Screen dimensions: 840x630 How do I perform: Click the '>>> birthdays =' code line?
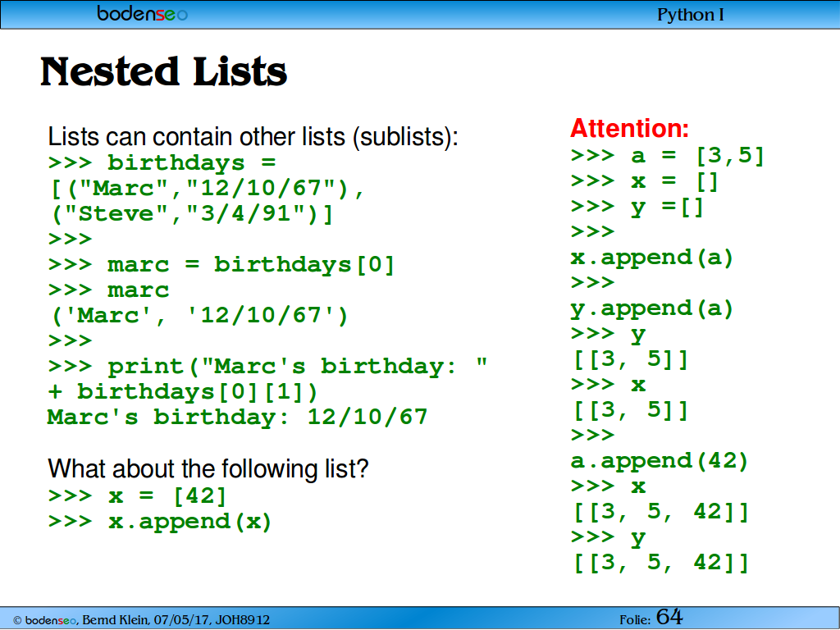pyautogui.click(x=162, y=162)
